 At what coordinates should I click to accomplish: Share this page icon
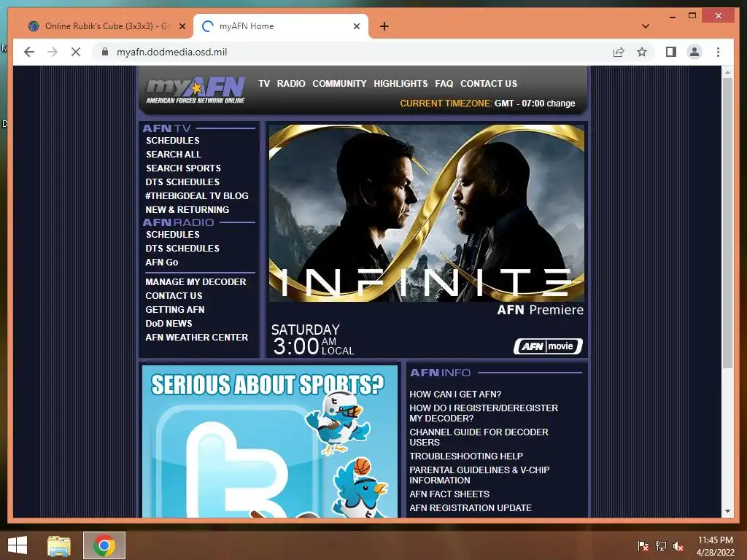pyautogui.click(x=619, y=52)
